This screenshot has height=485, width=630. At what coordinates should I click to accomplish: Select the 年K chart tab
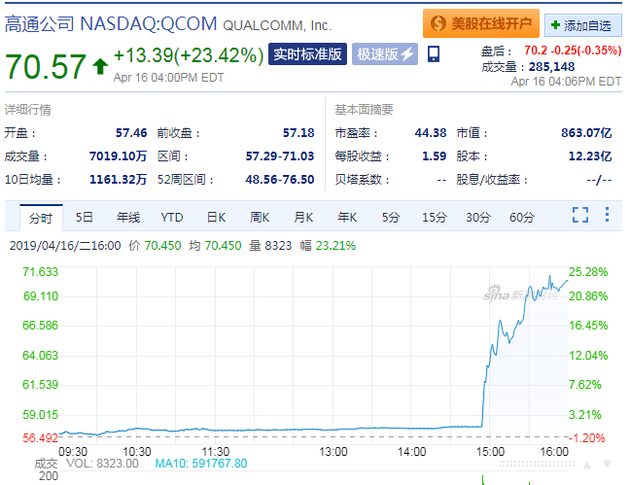347,218
